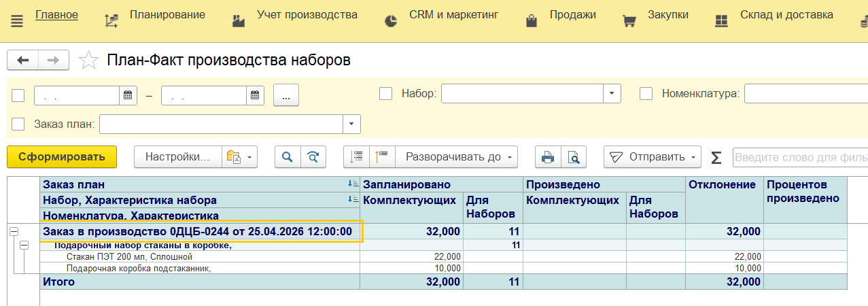This screenshot has height=306, width=868.
Task: Open the hamburger main menu icon
Action: 18,20
